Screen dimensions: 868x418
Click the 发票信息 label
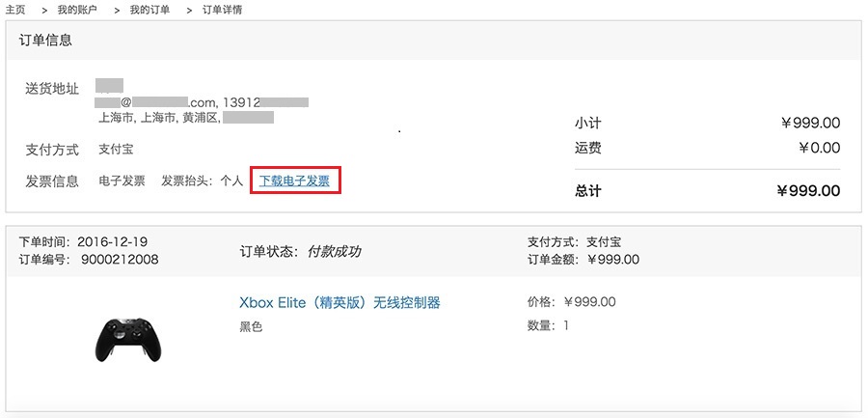coord(52,181)
